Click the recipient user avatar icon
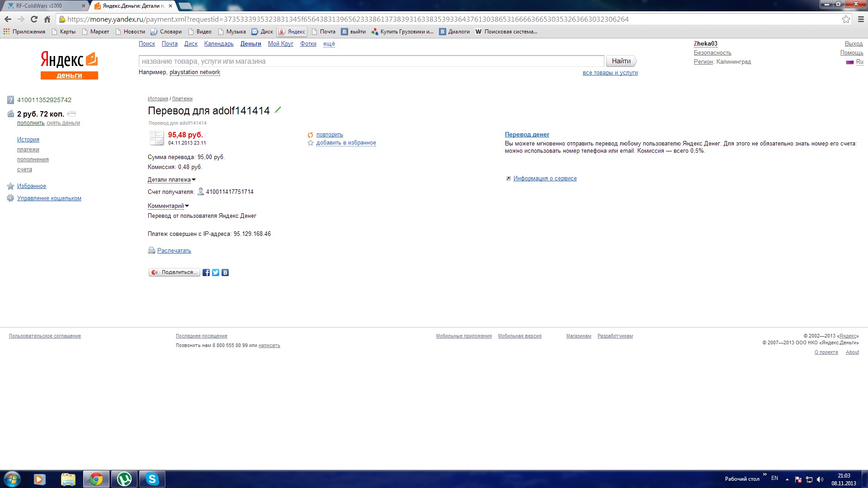 [x=201, y=192]
